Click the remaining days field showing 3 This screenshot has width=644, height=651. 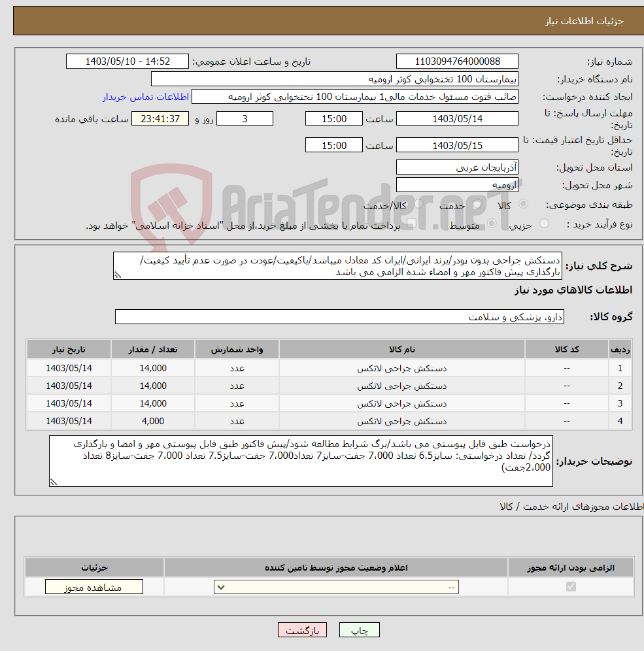click(245, 119)
